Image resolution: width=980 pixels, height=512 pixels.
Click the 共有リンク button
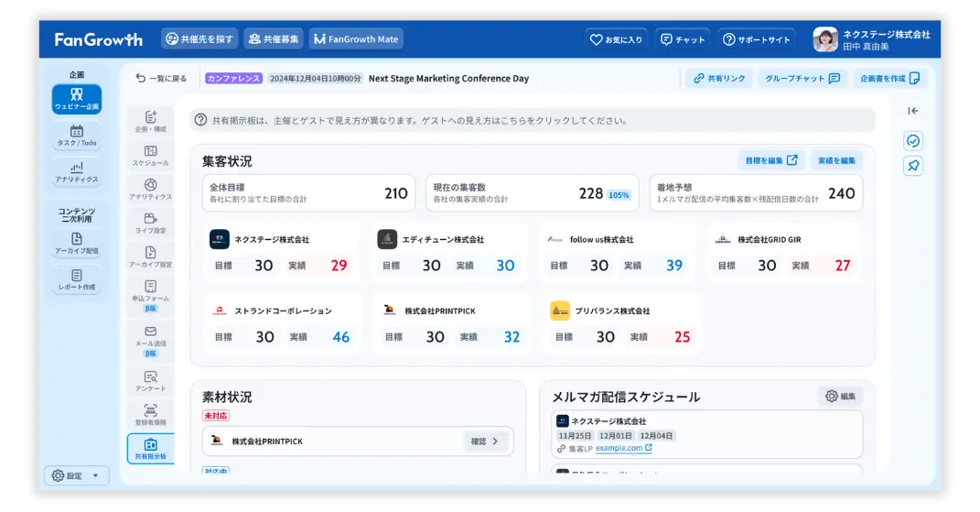coord(718,78)
